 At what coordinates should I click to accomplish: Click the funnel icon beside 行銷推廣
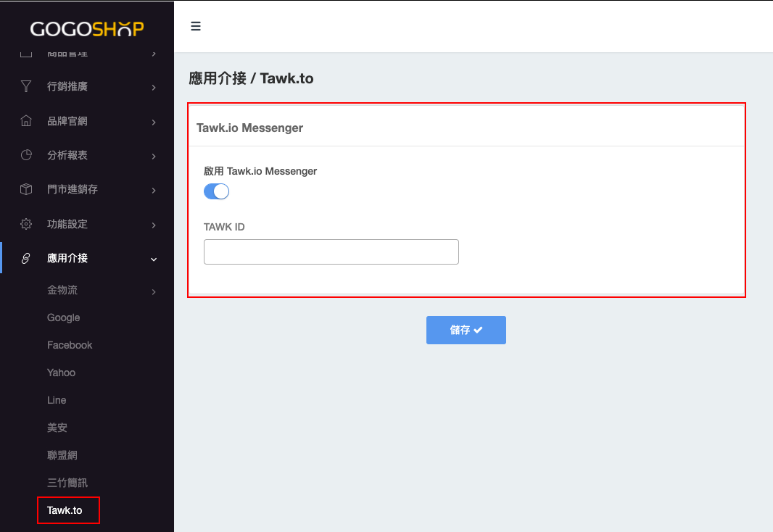coord(26,87)
